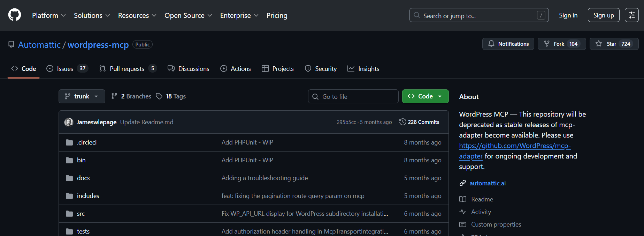The width and height of the screenshot is (644, 236).
Task: Click the star icon to star repository
Action: [599, 44]
